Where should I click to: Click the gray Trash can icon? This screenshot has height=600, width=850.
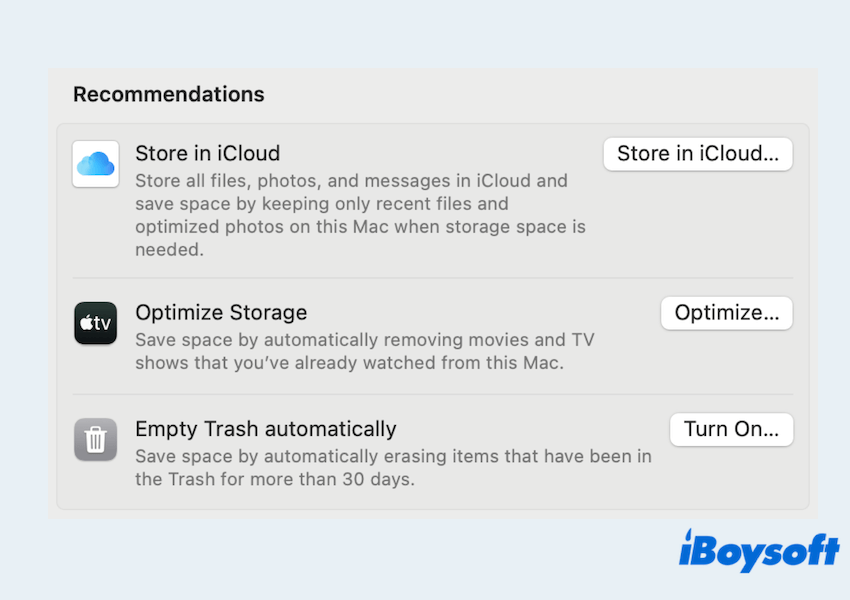point(96,439)
